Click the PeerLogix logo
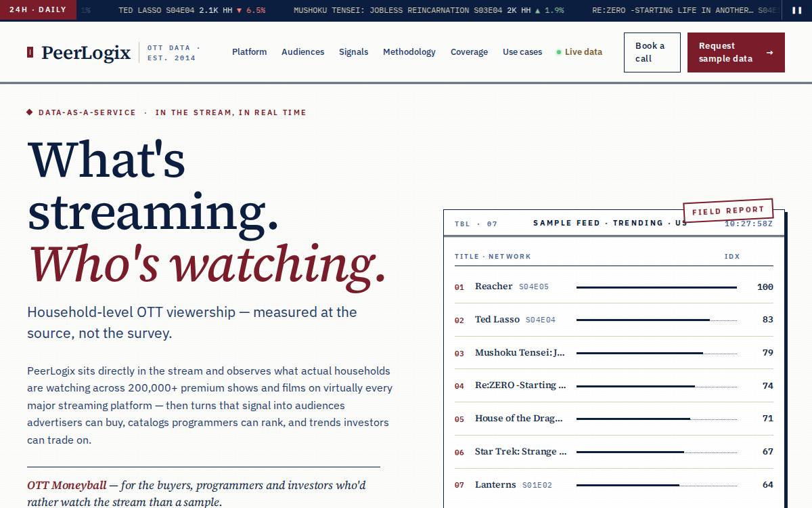The width and height of the screenshot is (812, 508). [x=79, y=52]
